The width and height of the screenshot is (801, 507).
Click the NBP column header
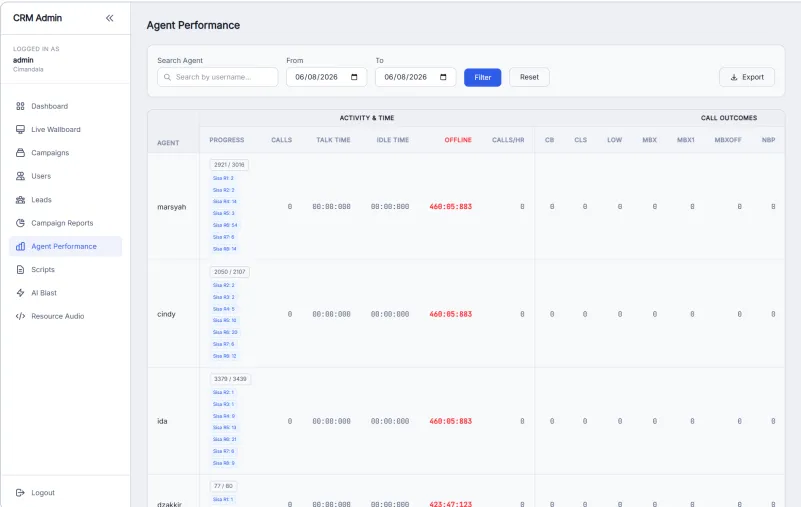(768, 140)
